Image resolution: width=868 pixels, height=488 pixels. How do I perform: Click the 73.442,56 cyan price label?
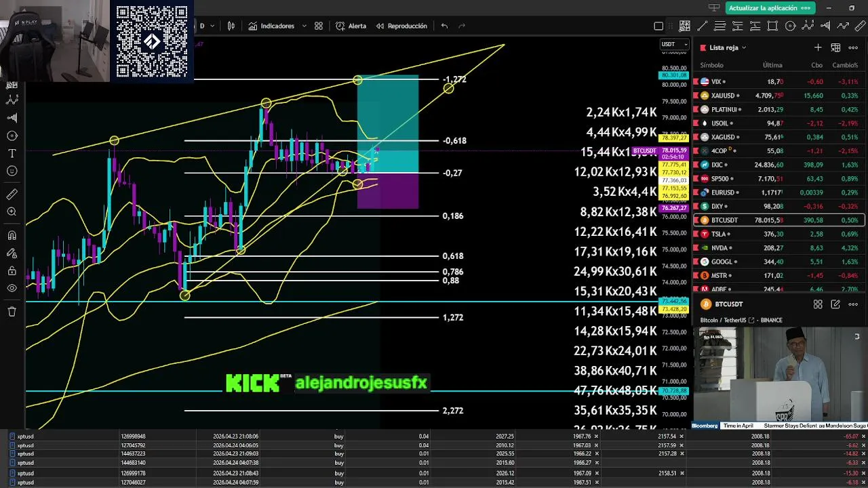673,301
